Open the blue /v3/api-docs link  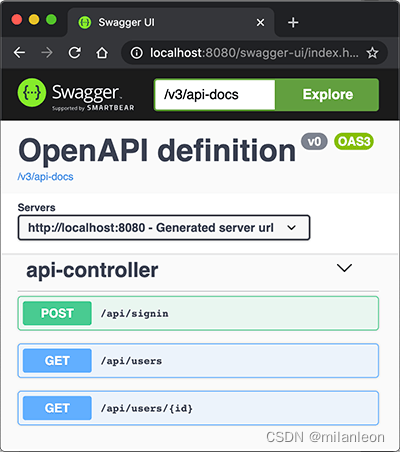45,176
